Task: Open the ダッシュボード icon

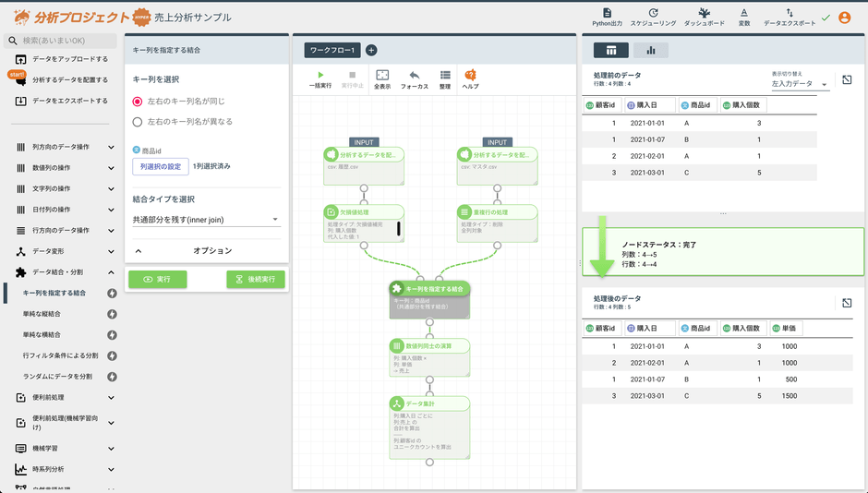Action: coord(704,13)
